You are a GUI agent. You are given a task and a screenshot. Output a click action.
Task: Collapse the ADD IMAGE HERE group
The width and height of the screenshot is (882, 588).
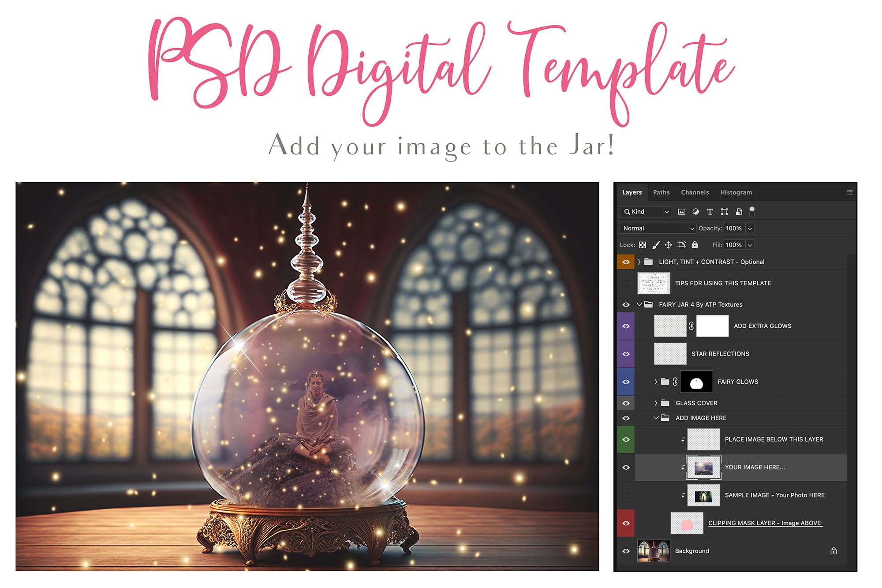[x=656, y=418]
